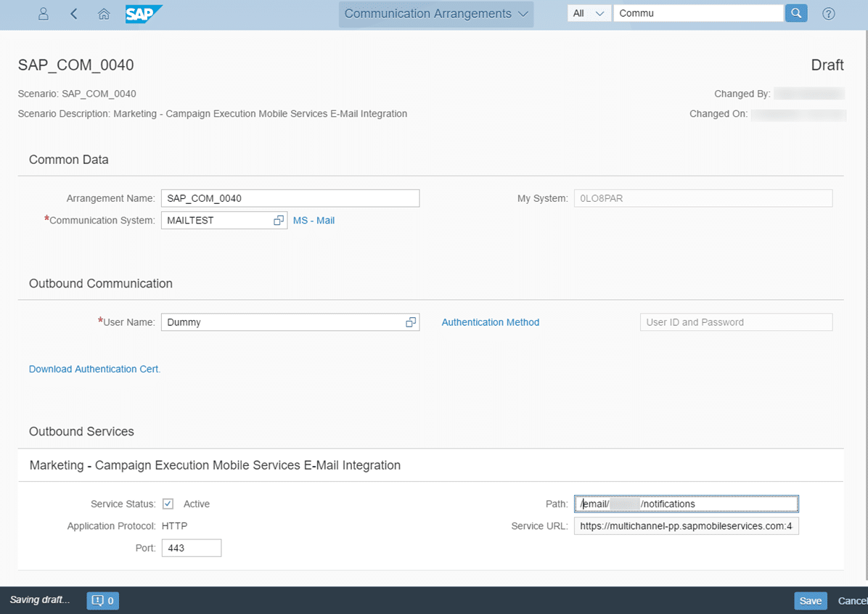The width and height of the screenshot is (868, 614).
Task: Click into the Arrangement Name field
Action: (290, 198)
